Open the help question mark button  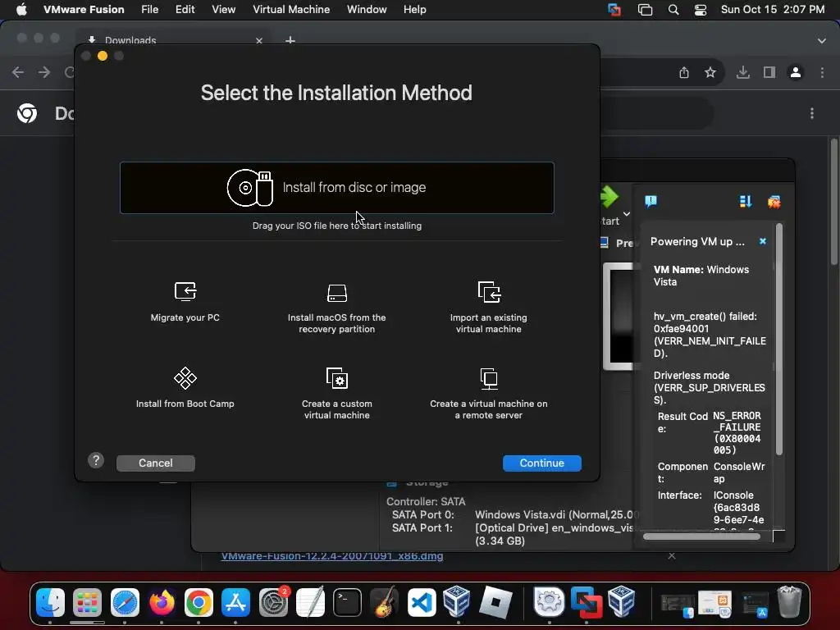tap(96, 460)
